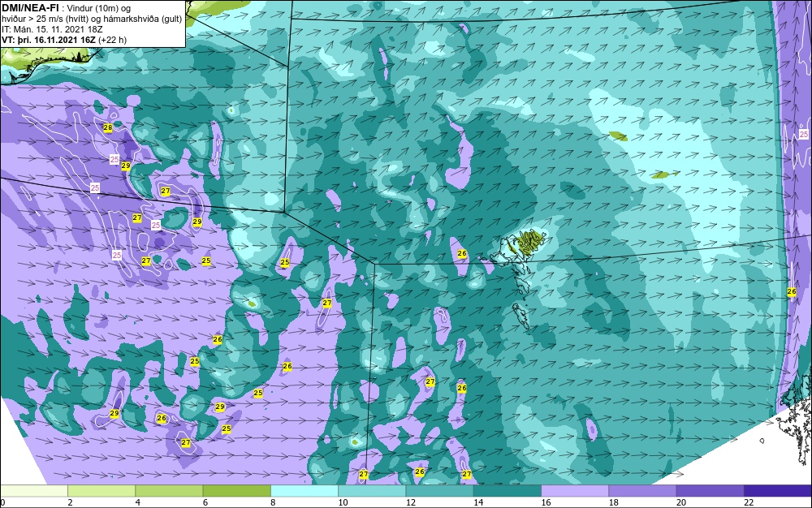Click the "8" legend scale number
This screenshot has width=812, height=508.
tap(273, 502)
